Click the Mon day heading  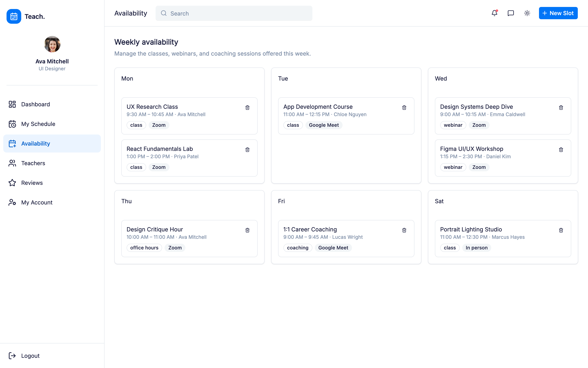[x=127, y=78]
